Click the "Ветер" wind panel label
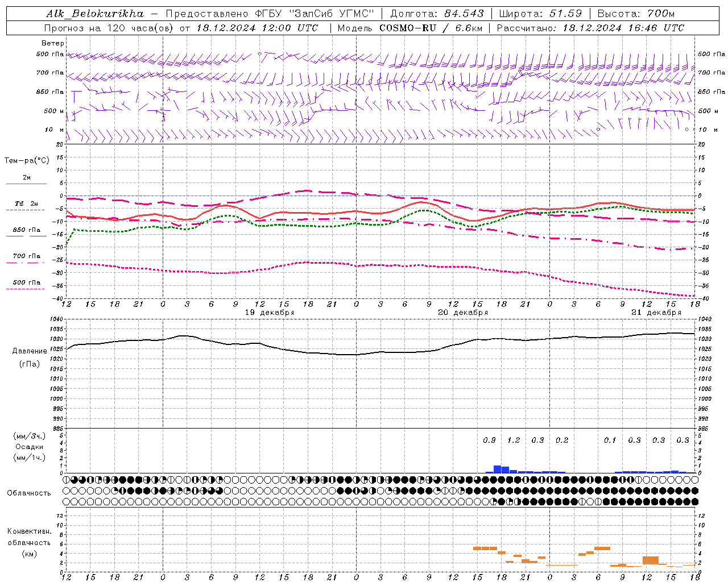The width and height of the screenshot is (728, 582). [53, 43]
